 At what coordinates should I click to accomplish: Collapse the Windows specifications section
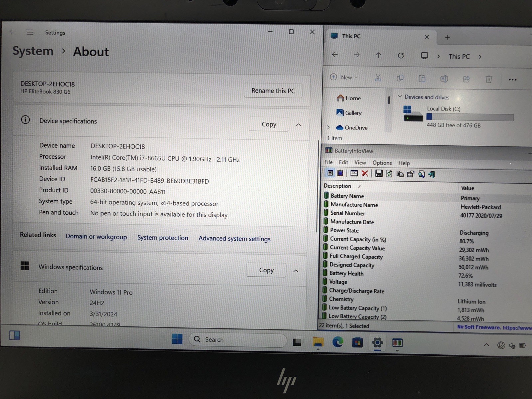click(x=295, y=271)
